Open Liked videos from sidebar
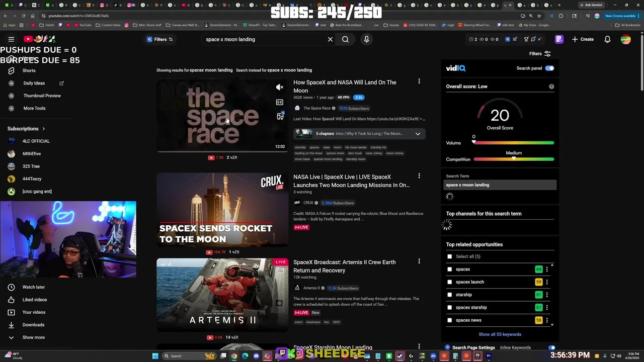The image size is (644, 362). click(x=34, y=300)
